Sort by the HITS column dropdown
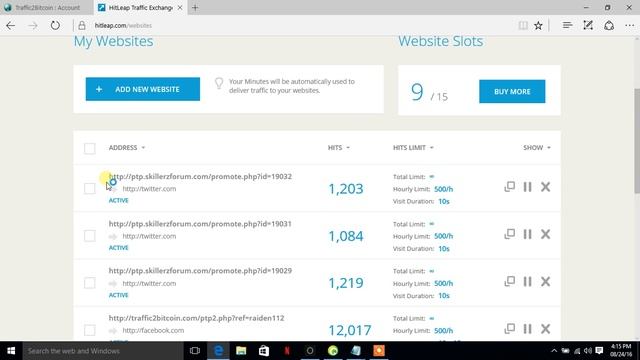This screenshot has width=640, height=360. (x=339, y=147)
